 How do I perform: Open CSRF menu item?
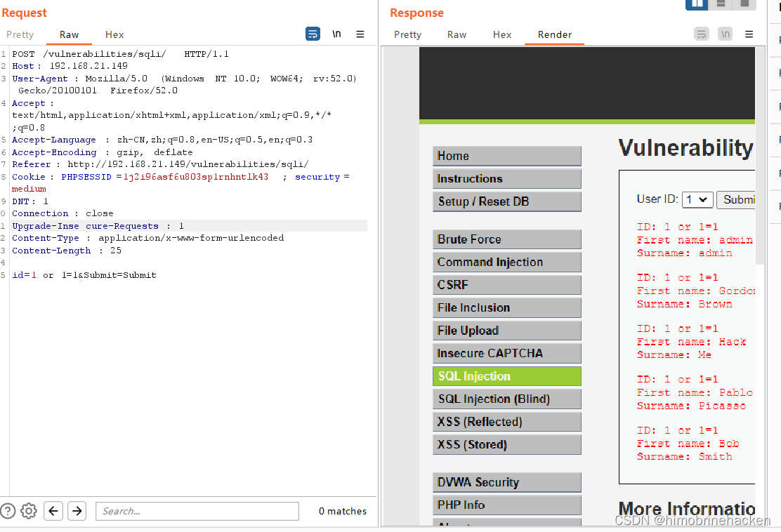click(x=507, y=285)
